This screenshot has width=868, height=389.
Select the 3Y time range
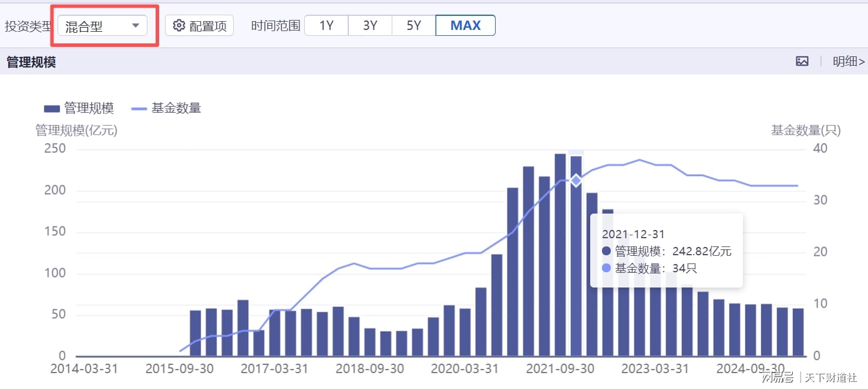370,25
